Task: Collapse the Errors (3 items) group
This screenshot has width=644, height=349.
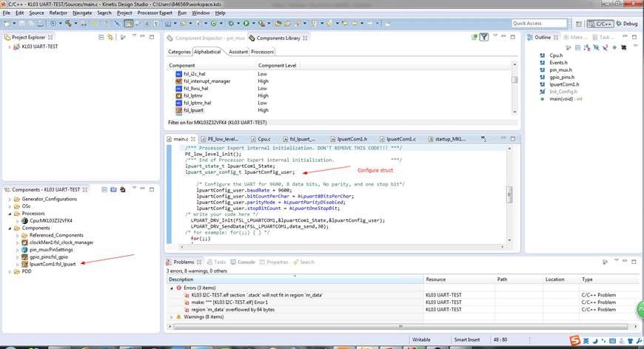Action: click(x=172, y=288)
